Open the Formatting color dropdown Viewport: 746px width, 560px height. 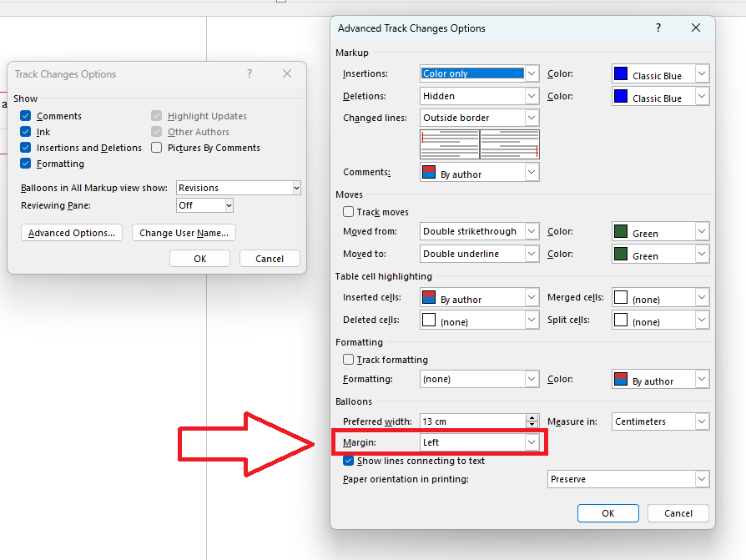coord(660,379)
